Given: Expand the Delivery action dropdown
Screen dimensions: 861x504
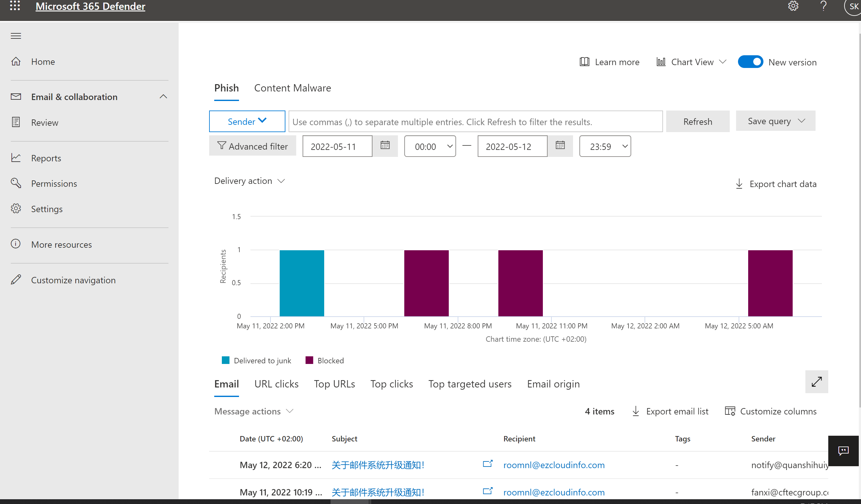Looking at the screenshot, I should [x=249, y=181].
